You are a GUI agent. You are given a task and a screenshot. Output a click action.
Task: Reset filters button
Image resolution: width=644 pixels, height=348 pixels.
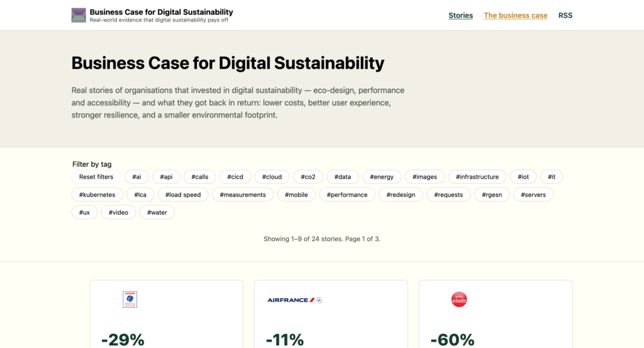tap(96, 177)
